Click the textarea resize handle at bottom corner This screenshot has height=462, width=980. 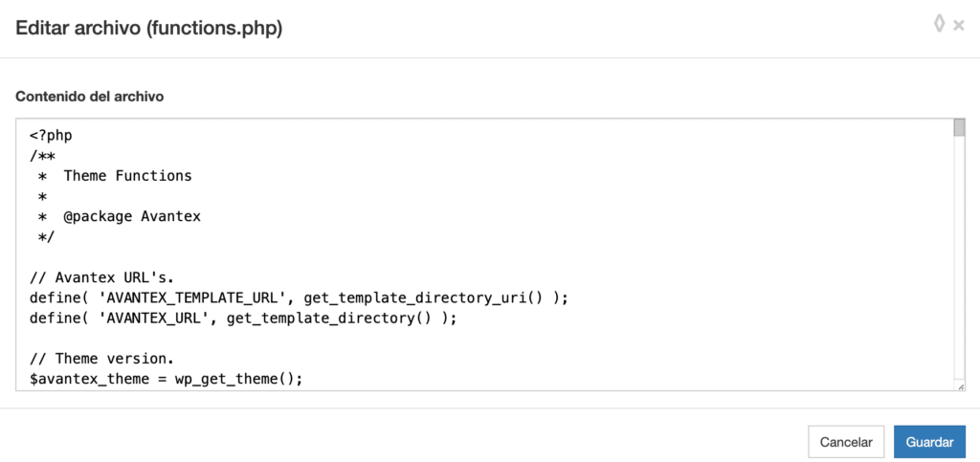(960, 385)
